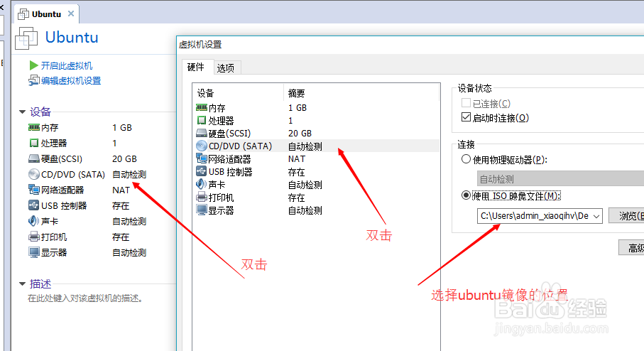Click the USB 控制器 icon in main window
The image size is (644, 351).
point(33,205)
